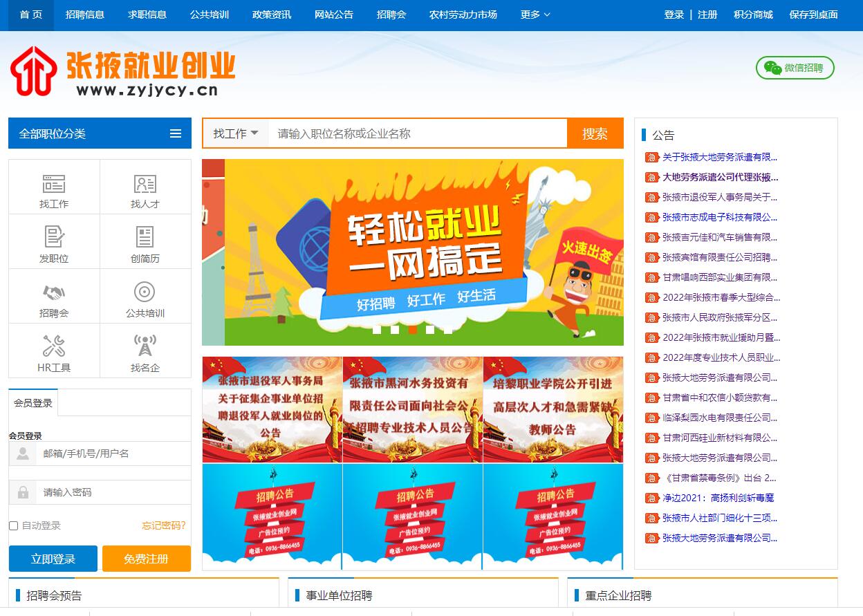Open the 找名企 antenna icon
Image resolution: width=863 pixels, height=616 pixels.
145,346
